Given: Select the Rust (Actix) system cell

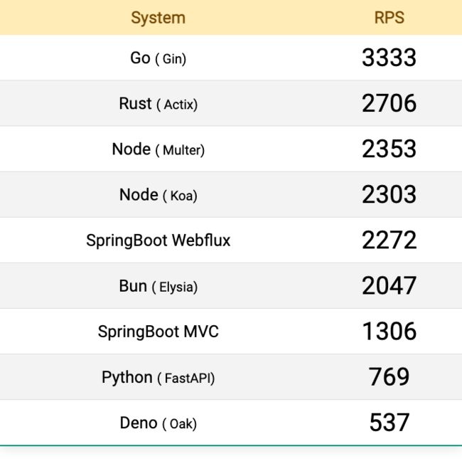Looking at the screenshot, I should click(158, 104).
